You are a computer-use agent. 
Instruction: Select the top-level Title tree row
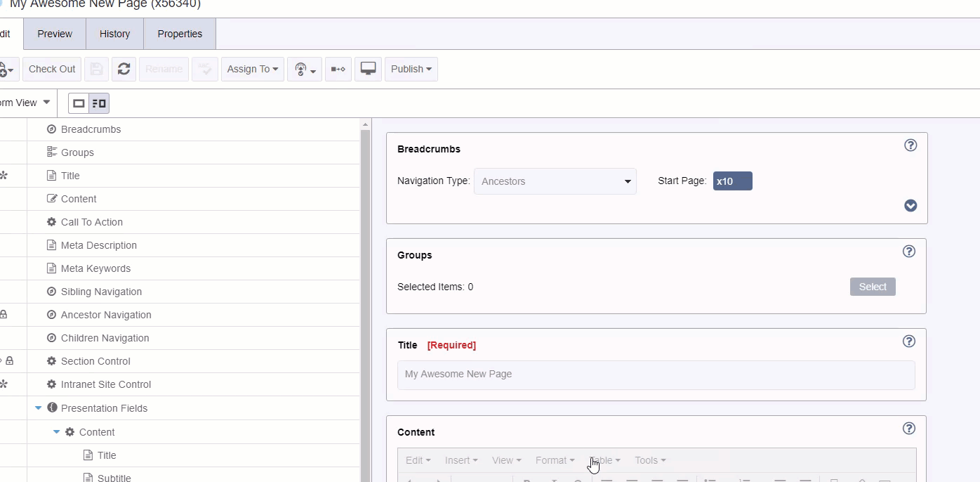point(180,176)
